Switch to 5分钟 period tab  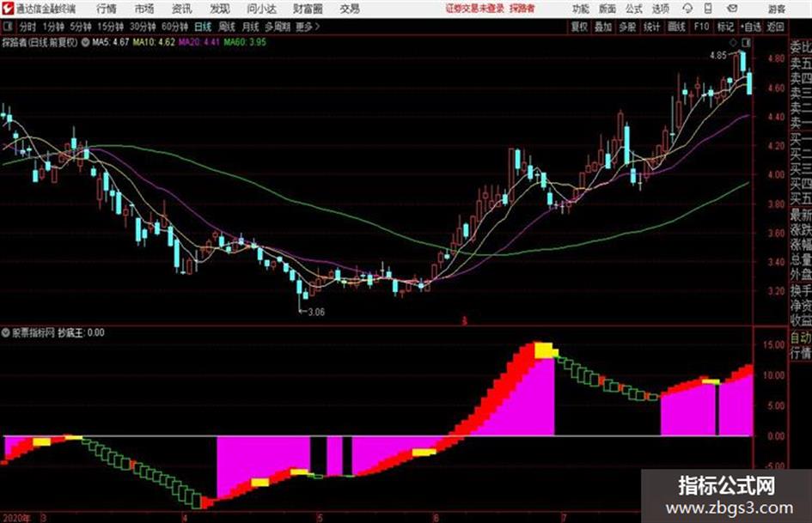point(81,27)
